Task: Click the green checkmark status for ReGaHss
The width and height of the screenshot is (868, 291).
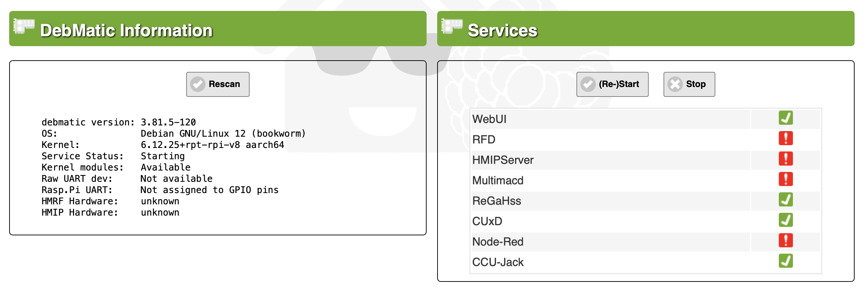Action: pos(786,200)
